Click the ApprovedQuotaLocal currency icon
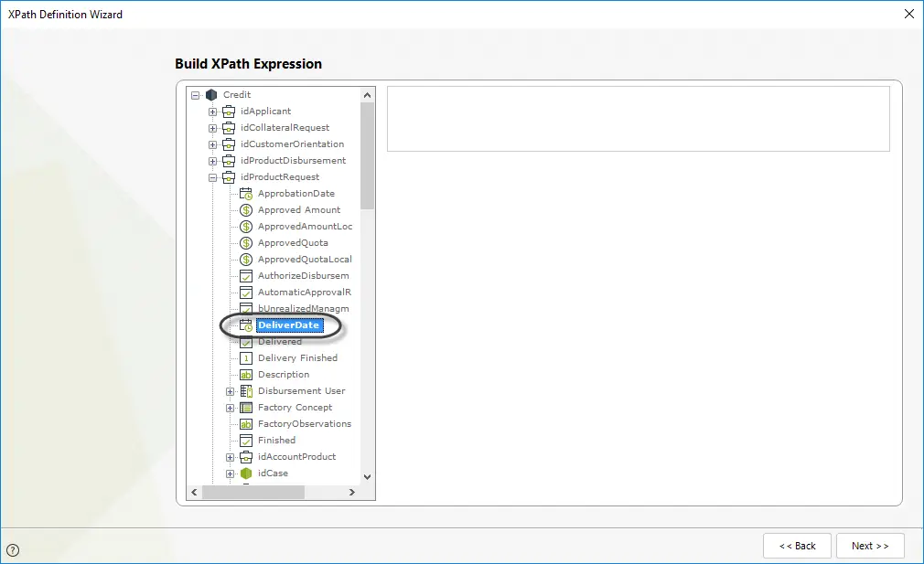 (x=246, y=260)
